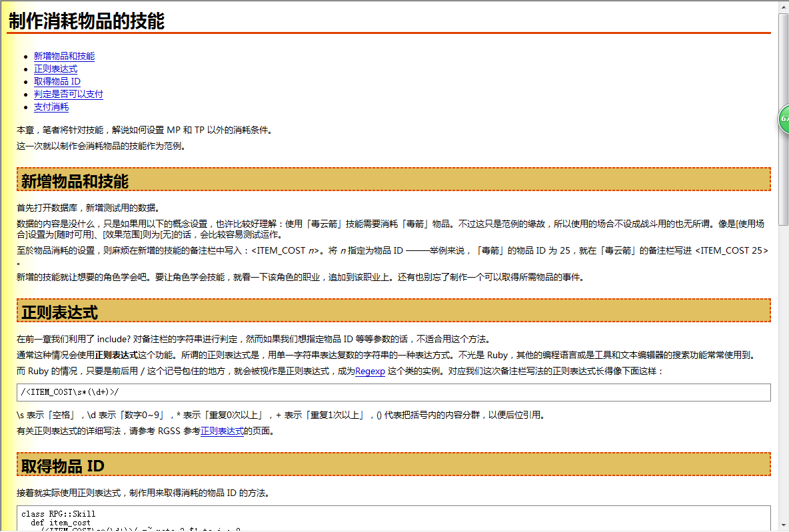
Task: Click the 新增的技能就让想要的角色学会吧 paragraph
Action: pos(300,278)
